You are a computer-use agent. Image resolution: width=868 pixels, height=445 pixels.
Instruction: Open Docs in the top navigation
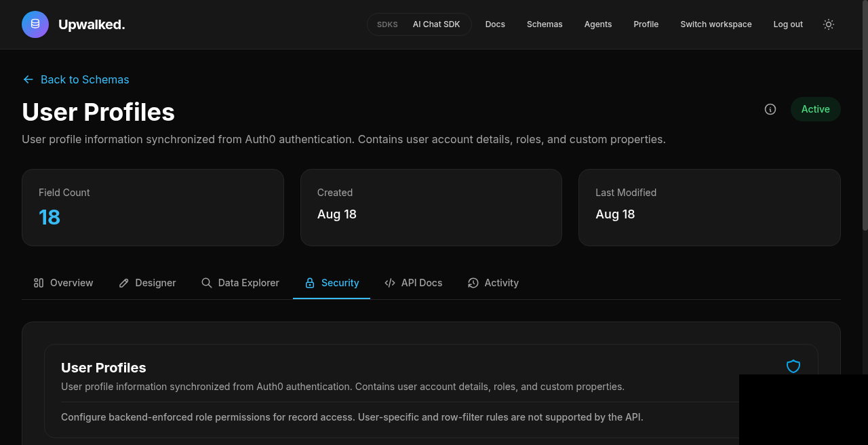pos(495,24)
